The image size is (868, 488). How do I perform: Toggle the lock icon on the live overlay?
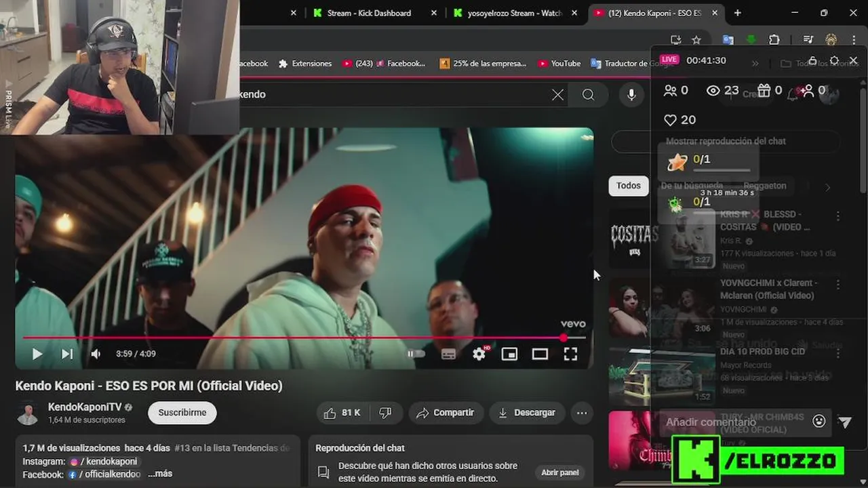pyautogui.click(x=812, y=60)
